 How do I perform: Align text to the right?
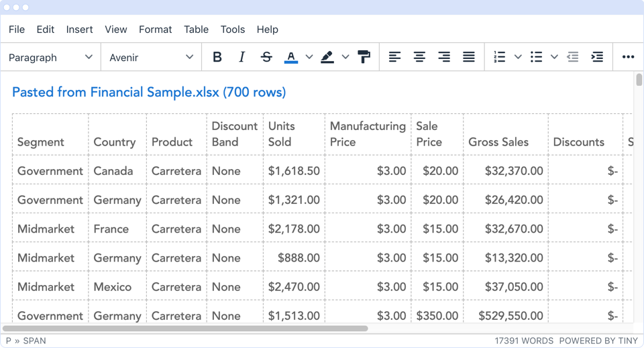tap(444, 58)
